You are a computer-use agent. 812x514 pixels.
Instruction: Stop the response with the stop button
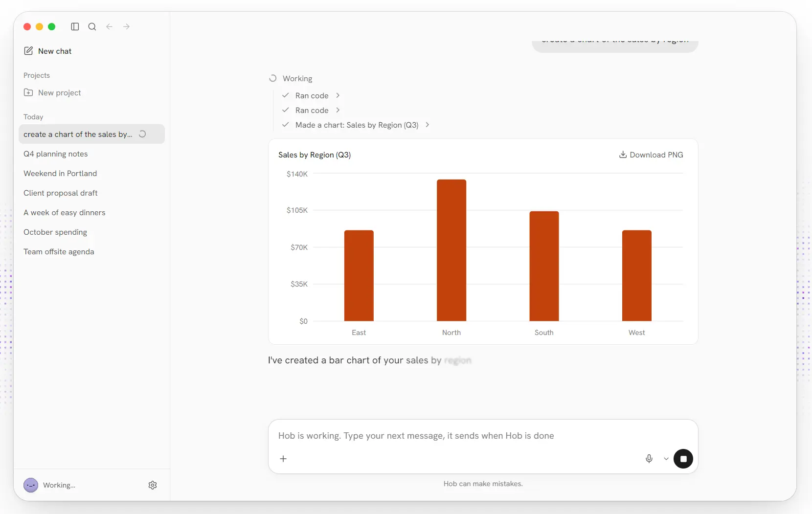[x=683, y=459]
